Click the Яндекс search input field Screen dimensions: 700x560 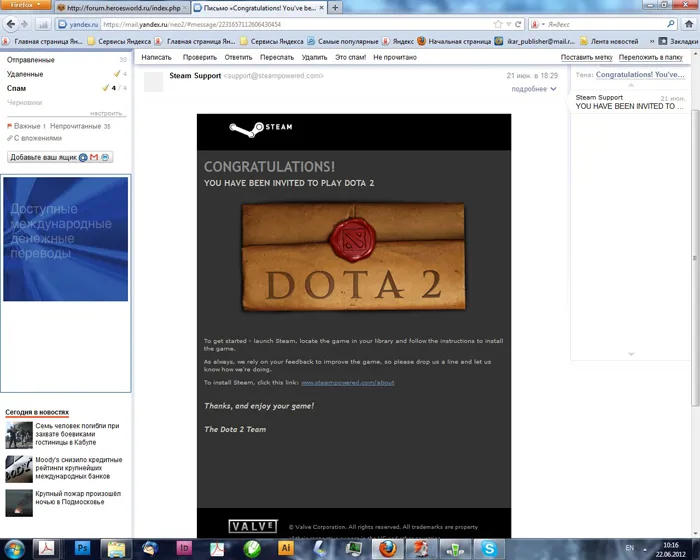click(606, 24)
